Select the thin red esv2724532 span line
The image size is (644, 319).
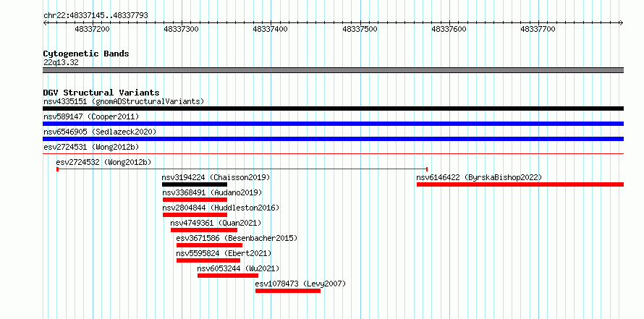click(x=242, y=169)
